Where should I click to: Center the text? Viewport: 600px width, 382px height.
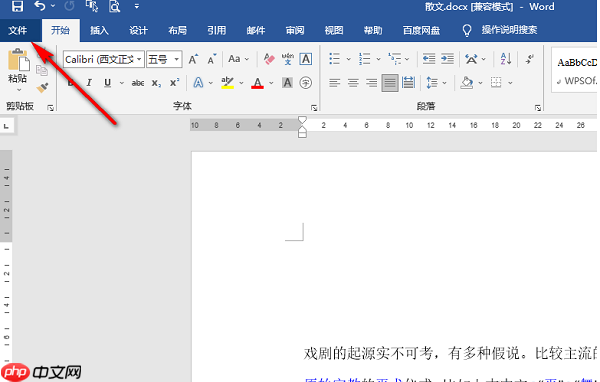click(x=353, y=83)
